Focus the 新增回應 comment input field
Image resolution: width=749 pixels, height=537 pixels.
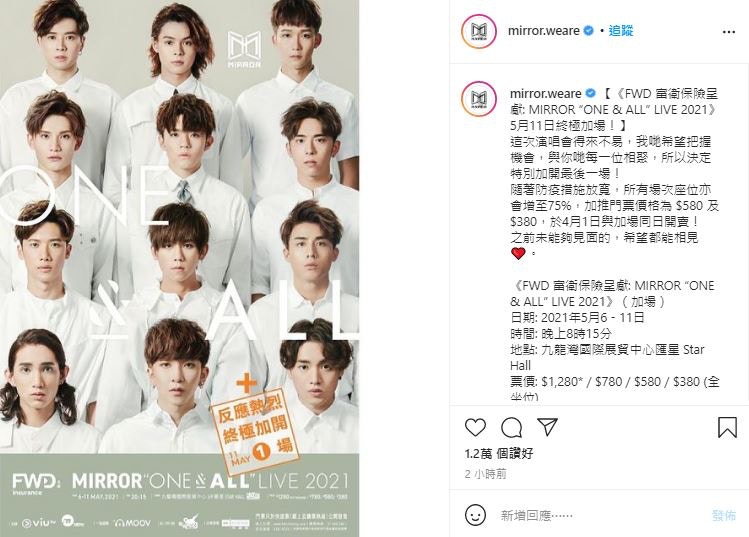[x=597, y=516]
